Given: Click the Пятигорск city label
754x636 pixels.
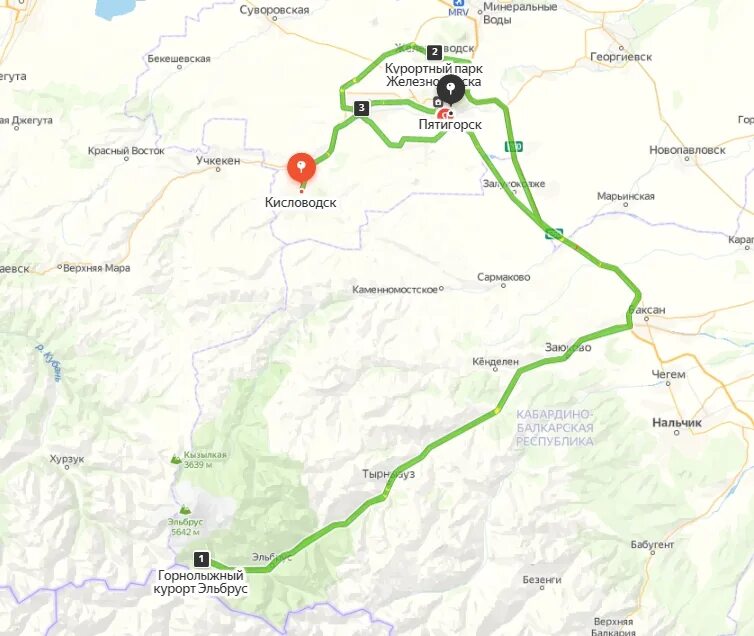Looking at the screenshot, I should 450,125.
